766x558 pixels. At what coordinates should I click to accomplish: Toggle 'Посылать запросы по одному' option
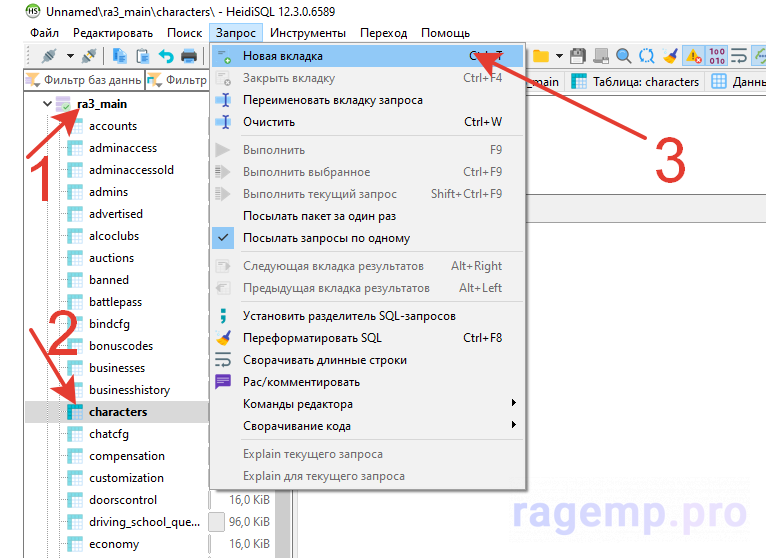pos(326,238)
